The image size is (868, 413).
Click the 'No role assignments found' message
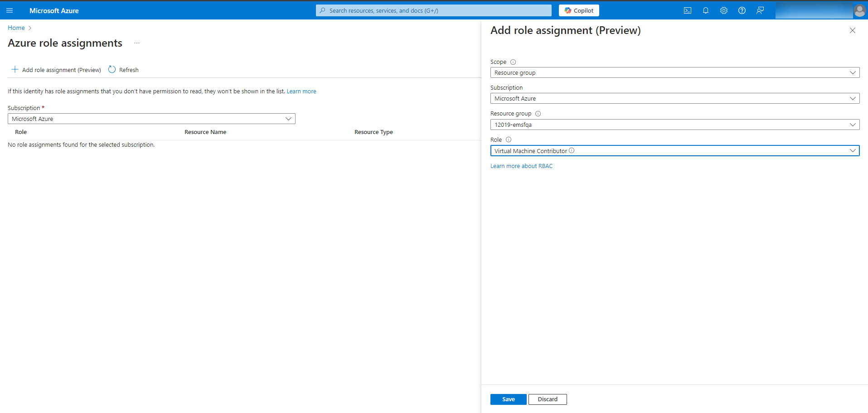coord(81,145)
